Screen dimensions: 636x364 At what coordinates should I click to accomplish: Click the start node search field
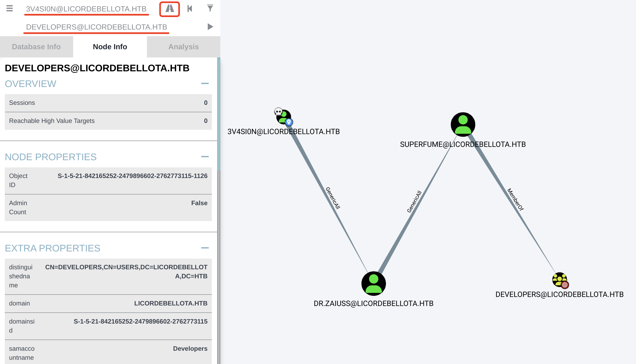click(x=86, y=9)
